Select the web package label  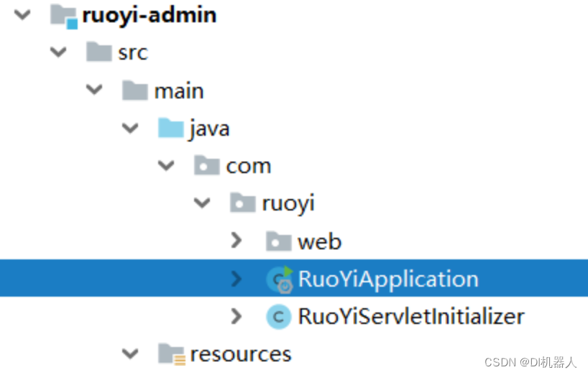click(319, 241)
